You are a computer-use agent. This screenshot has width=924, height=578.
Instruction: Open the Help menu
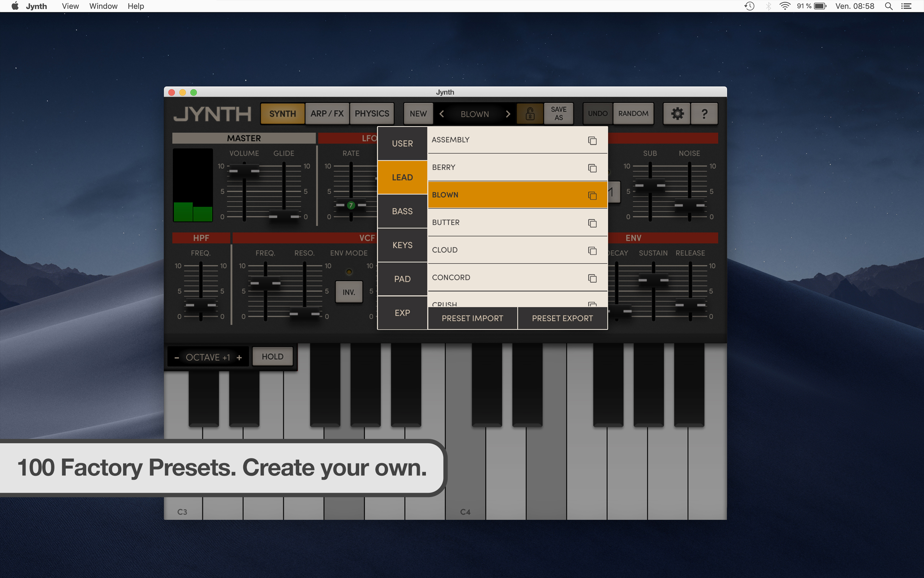pyautogui.click(x=136, y=6)
